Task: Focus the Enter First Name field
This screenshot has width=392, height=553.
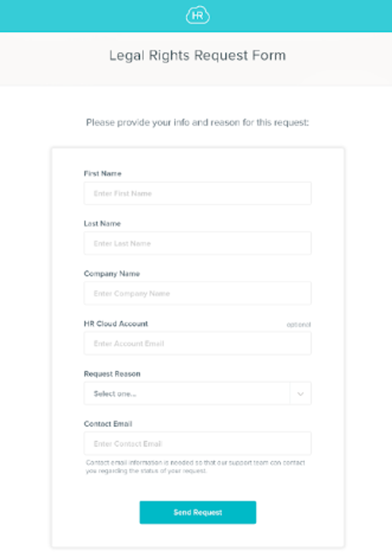Action: tap(198, 193)
